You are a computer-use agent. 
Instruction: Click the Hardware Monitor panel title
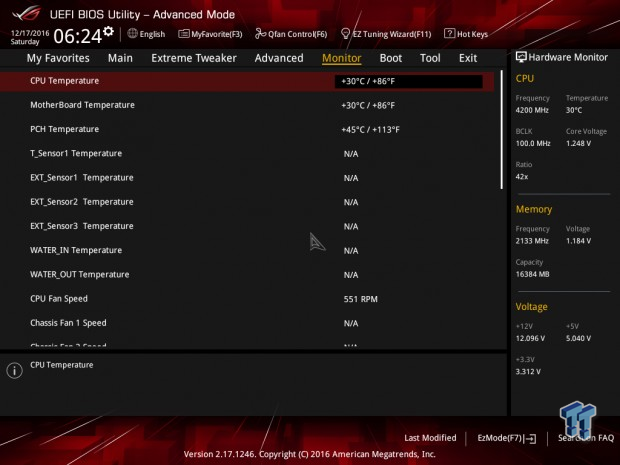pyautogui.click(x=568, y=57)
